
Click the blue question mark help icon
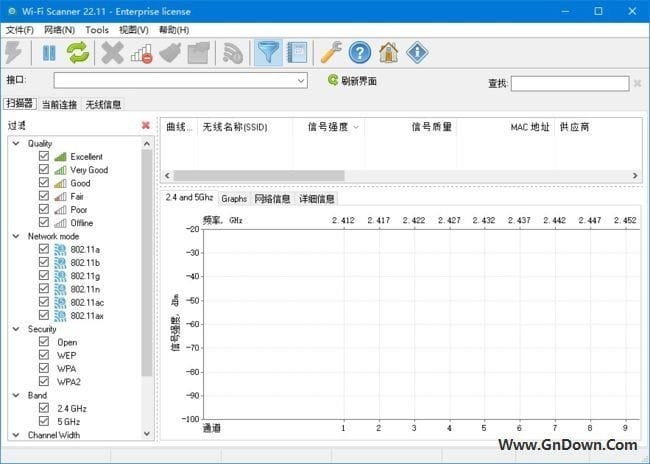point(360,53)
